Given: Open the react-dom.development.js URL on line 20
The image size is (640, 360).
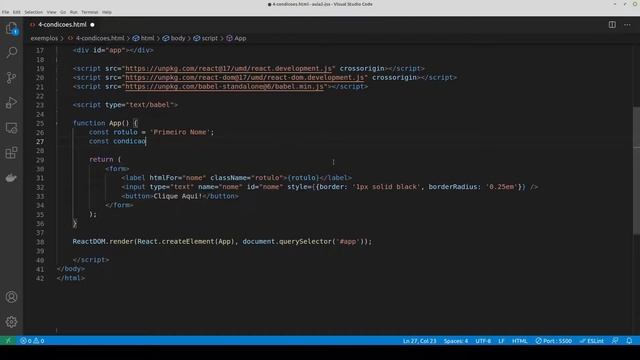Looking at the screenshot, I should (x=244, y=78).
